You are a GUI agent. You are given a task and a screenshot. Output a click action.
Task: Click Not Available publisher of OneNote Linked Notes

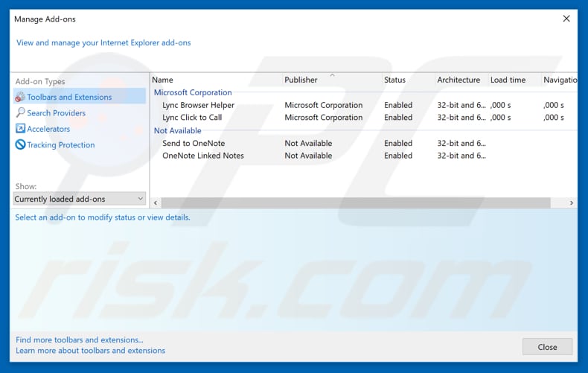point(308,156)
